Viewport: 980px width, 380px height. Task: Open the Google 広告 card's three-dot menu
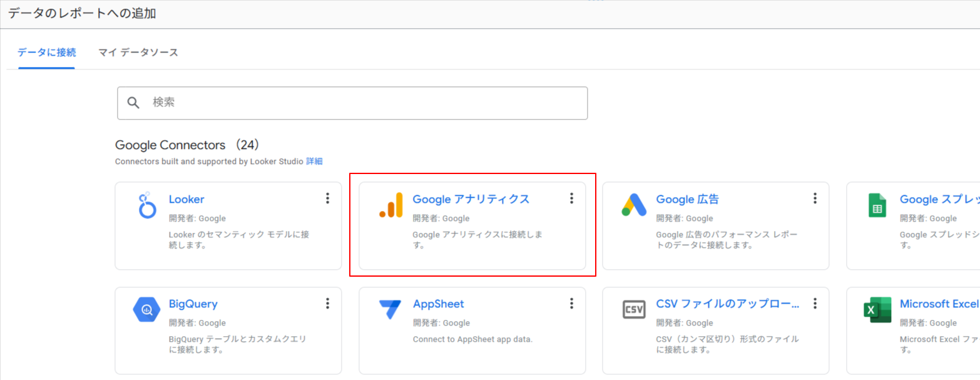tap(815, 198)
